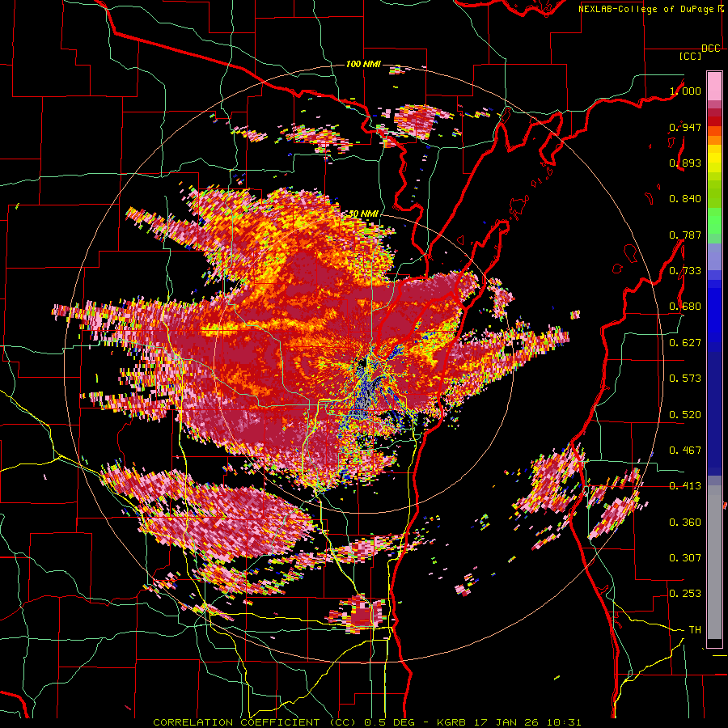Click the gray lower band of color scale
This screenshot has width=728, height=728.
[x=714, y=562]
